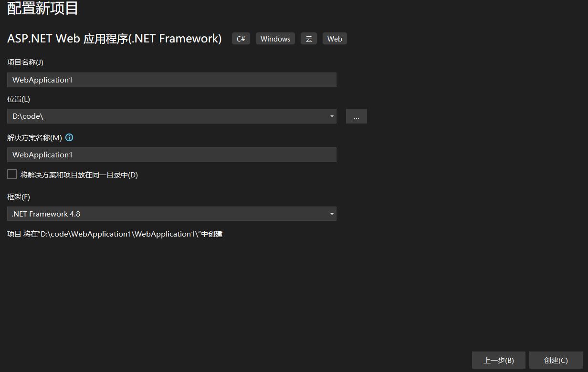Click the info icon beside 解决方案名称

(69, 138)
